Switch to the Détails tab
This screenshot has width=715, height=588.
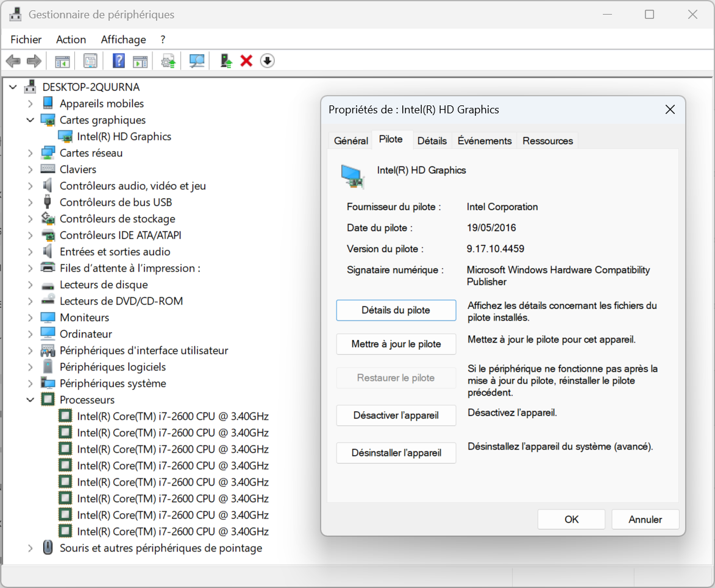coord(432,141)
